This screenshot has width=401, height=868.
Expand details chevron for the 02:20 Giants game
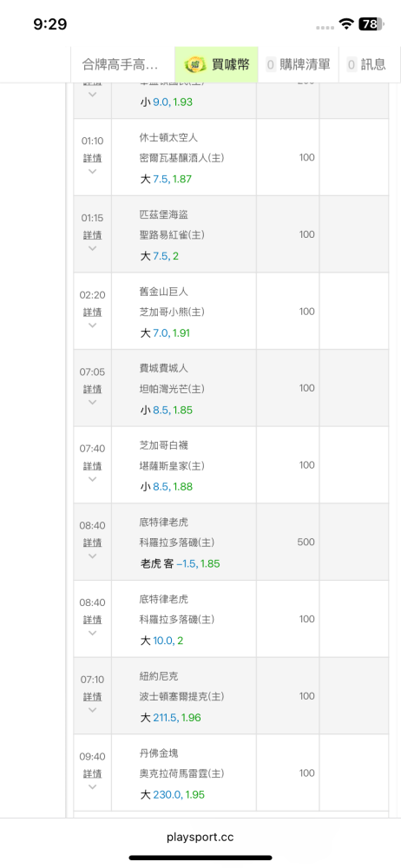pos(93,325)
